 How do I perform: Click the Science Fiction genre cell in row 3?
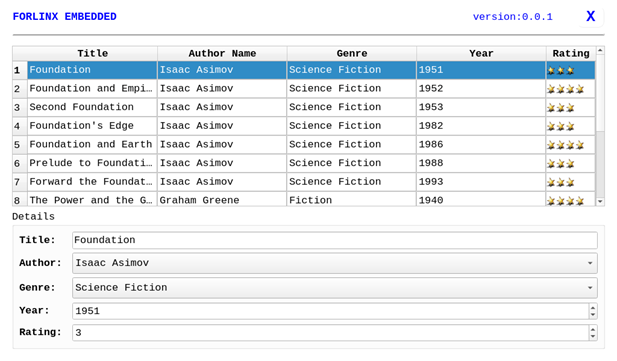point(351,107)
